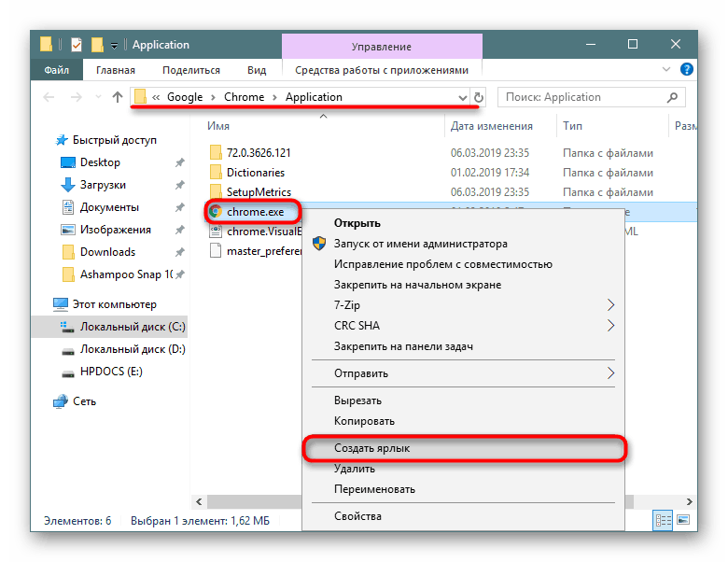The image size is (728, 562).
Task: Click the search magnifier icon
Action: coord(672,97)
